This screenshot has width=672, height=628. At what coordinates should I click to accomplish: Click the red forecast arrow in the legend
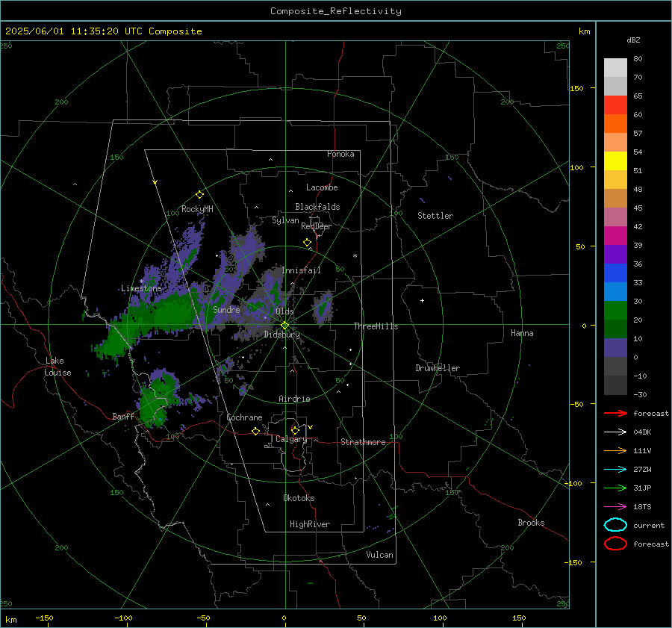(615, 413)
